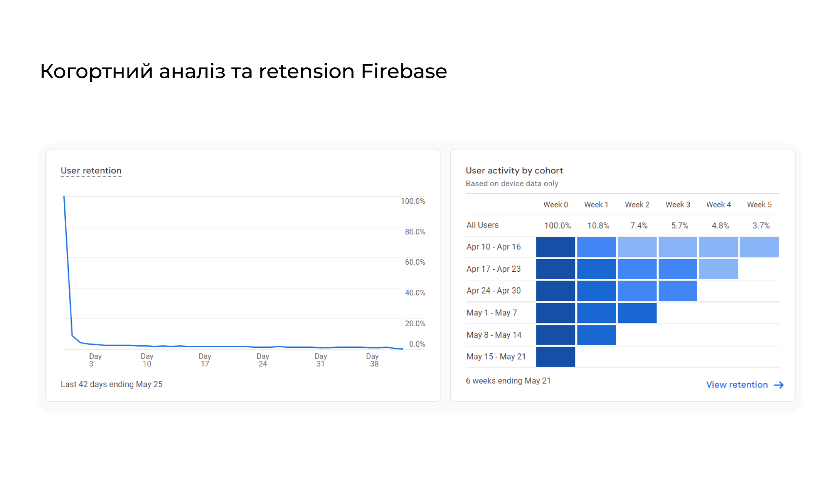Image resolution: width=840 pixels, height=504 pixels.
Task: Click the Day 38 marker on retention chart
Action: [373, 360]
